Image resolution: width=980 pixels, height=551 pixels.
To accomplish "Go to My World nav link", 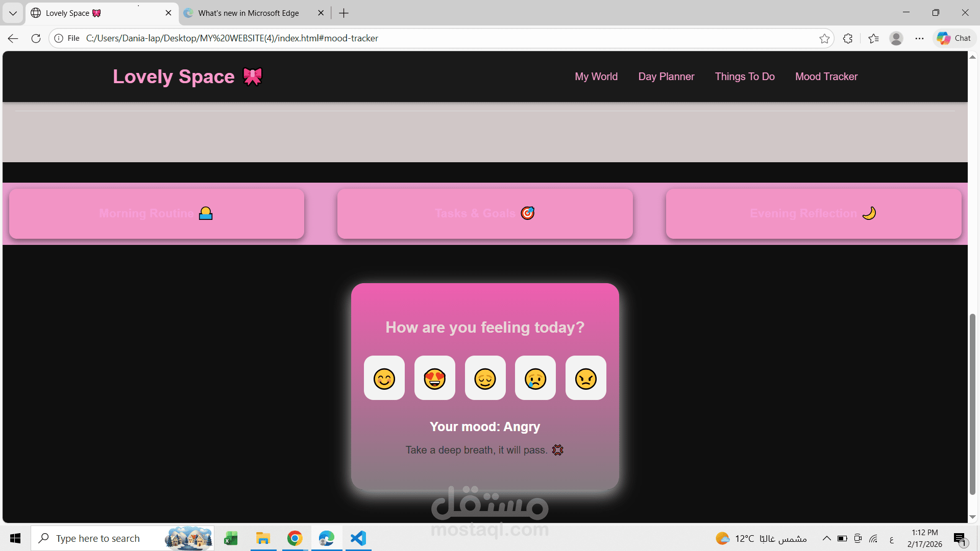I will click(x=596, y=77).
